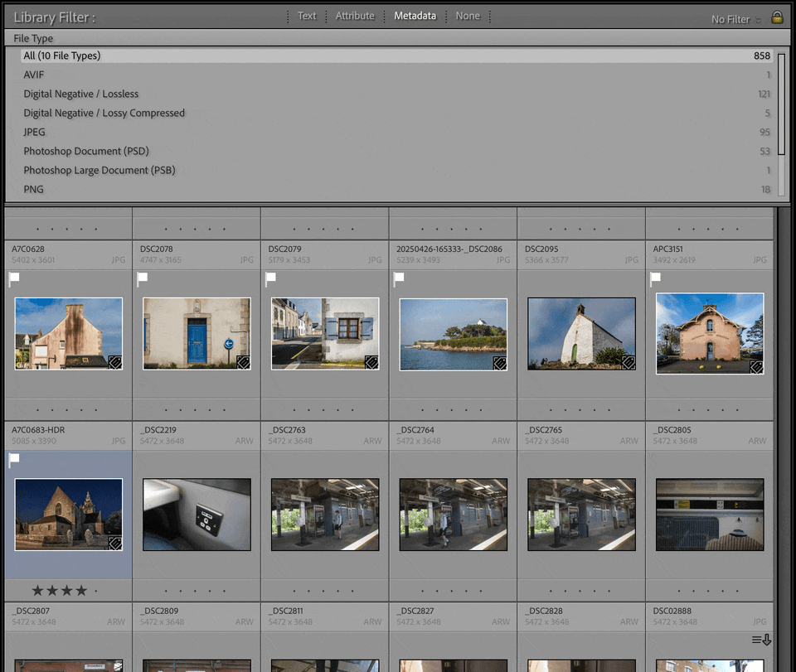Click the _DSC2807 filename label
This screenshot has height=672, width=796.
31,611
